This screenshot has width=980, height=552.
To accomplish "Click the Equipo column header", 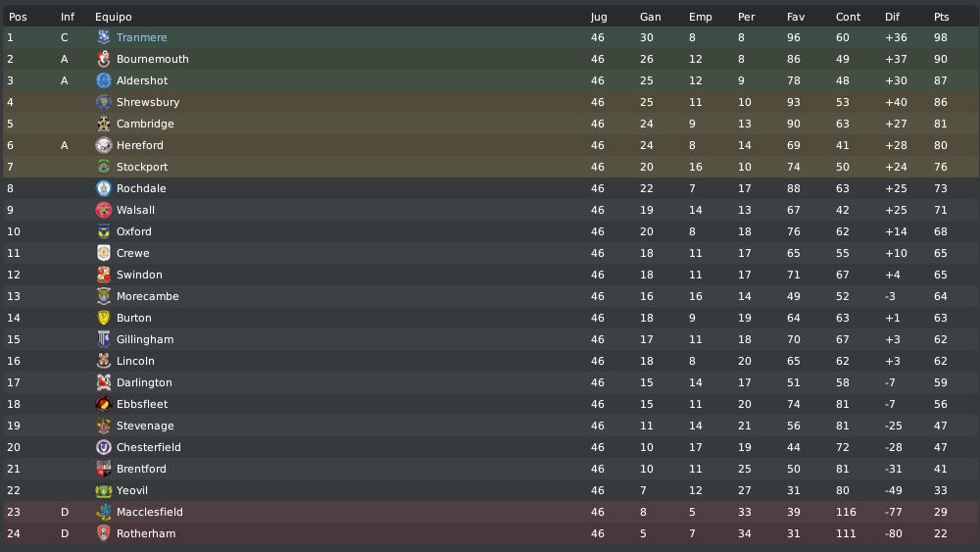I will pos(113,17).
